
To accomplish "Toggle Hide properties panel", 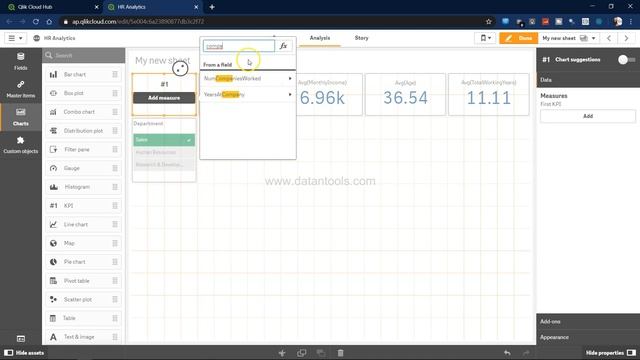I will click(611, 353).
